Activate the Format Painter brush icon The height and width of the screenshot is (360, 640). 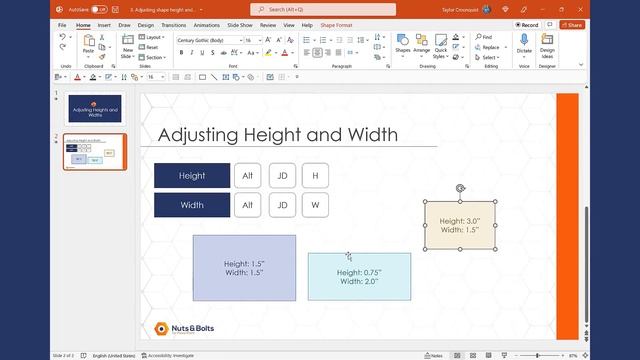102,57
